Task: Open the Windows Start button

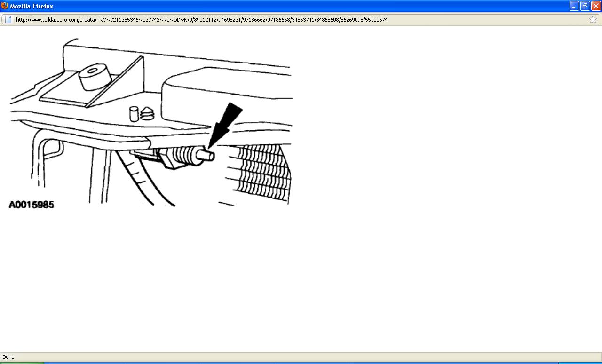Action: [22, 363]
